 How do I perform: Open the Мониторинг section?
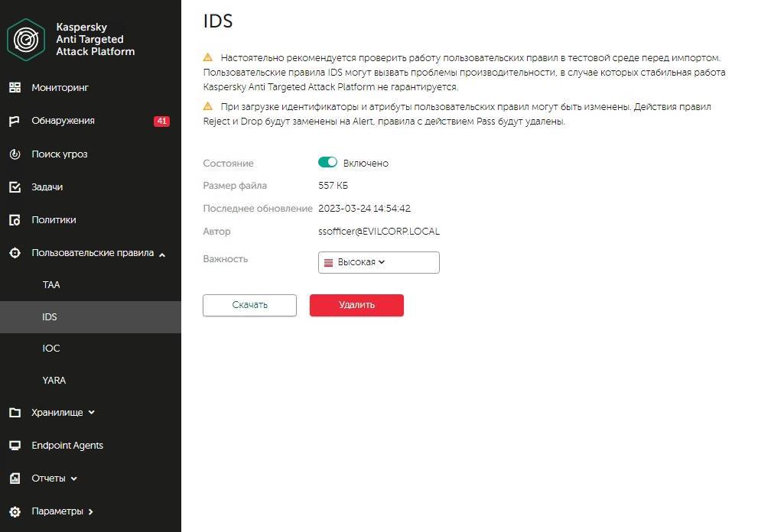[60, 87]
